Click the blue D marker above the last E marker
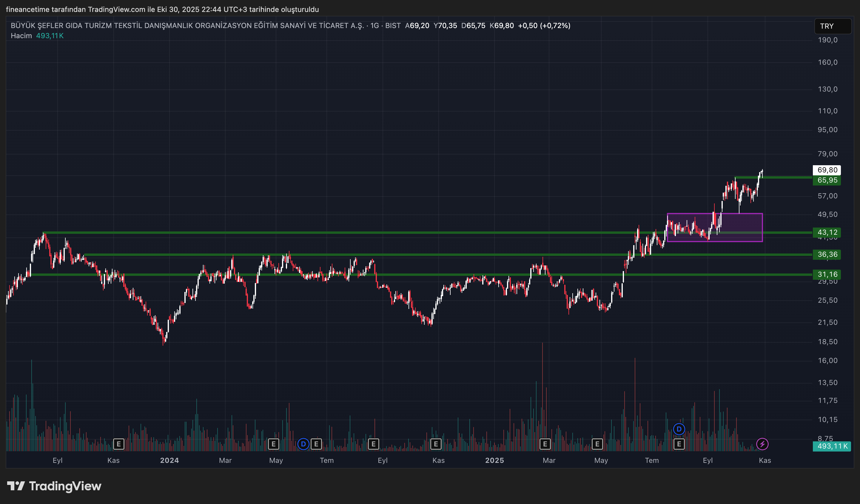 pos(679,429)
